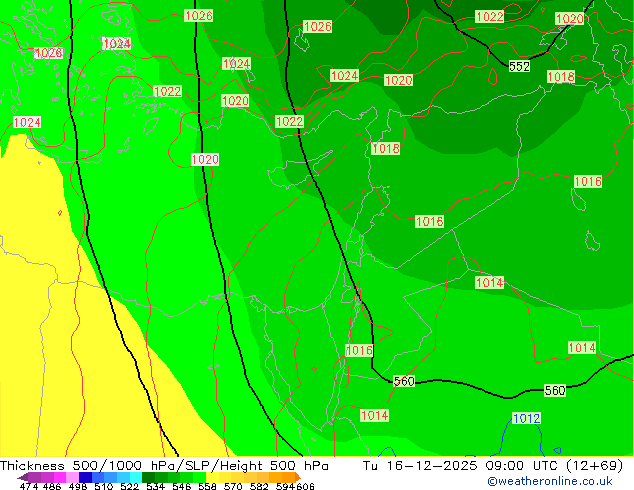Click the 582 legend value
Screen dimensions: 634x490
tap(259, 486)
